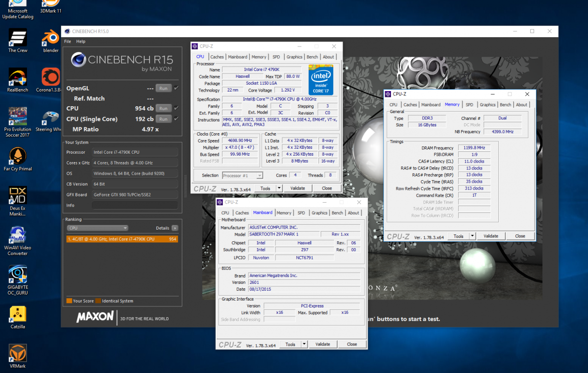588x373 pixels.
Task: Open the Ranking CPU dropdown in Cinebench
Action: 98,228
